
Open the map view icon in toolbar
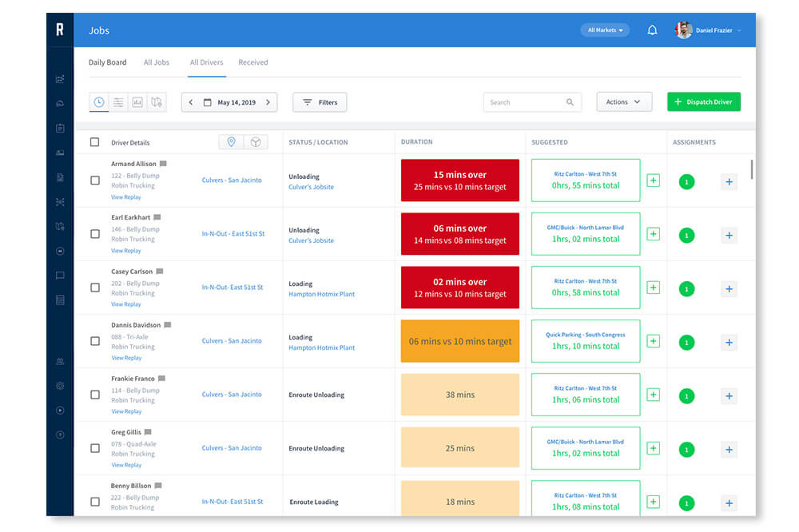pos(157,102)
